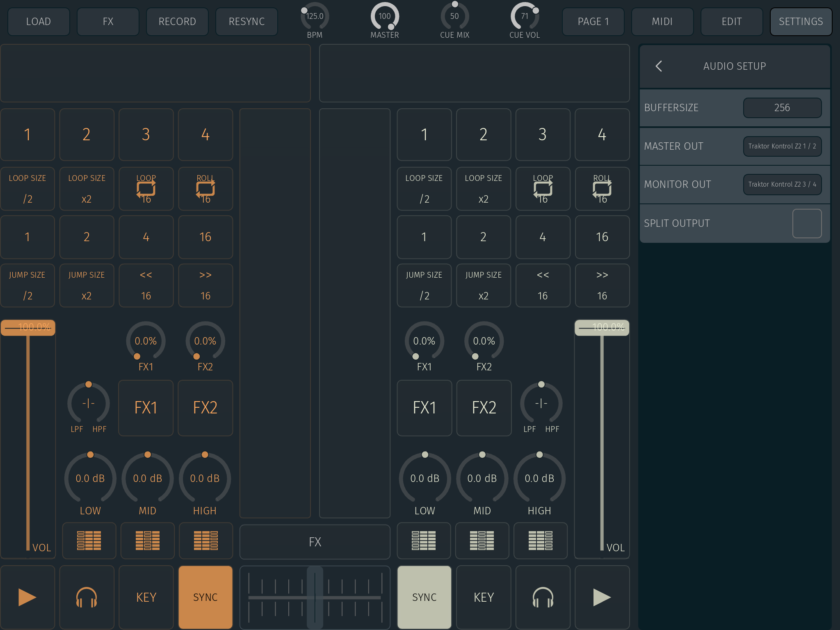
Task: Toggle KEY lock on the right deck
Action: click(484, 597)
